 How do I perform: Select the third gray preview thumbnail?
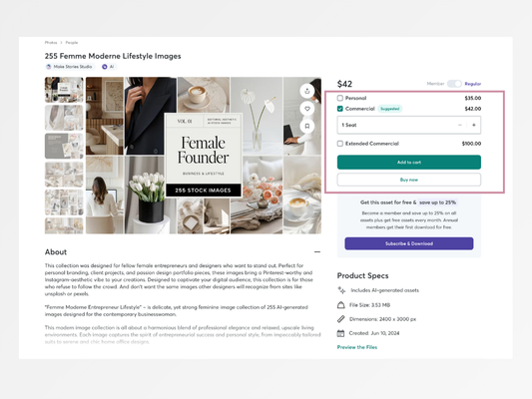point(64,146)
